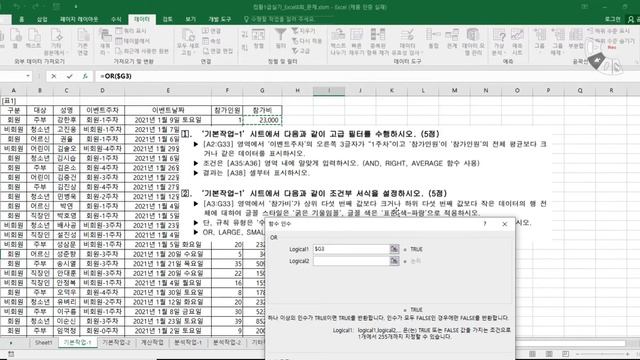The image size is (640, 360).
Task: Click 최근에 사용한 원본 (Recent Sources)
Action: click(x=142, y=51)
